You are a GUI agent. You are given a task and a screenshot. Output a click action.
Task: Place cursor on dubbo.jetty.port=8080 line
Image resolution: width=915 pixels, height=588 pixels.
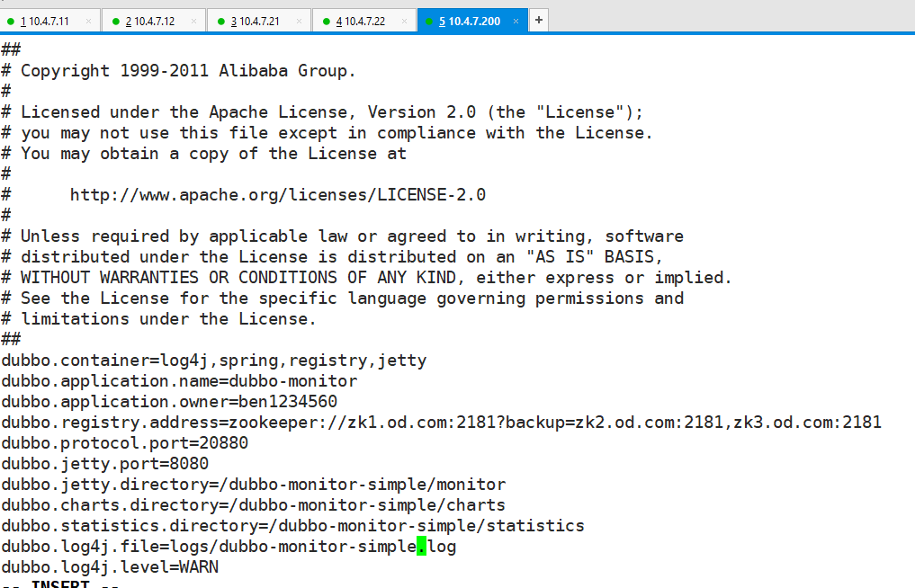point(105,464)
